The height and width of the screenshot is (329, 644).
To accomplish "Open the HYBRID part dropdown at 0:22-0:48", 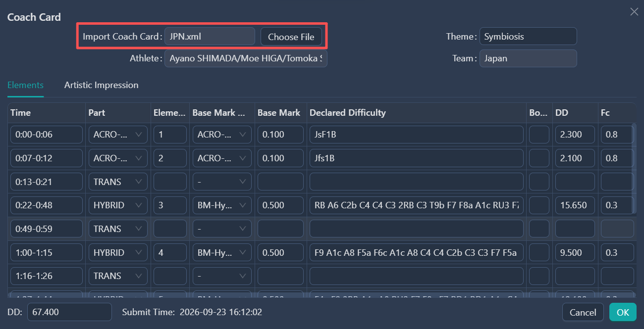I will coord(118,205).
